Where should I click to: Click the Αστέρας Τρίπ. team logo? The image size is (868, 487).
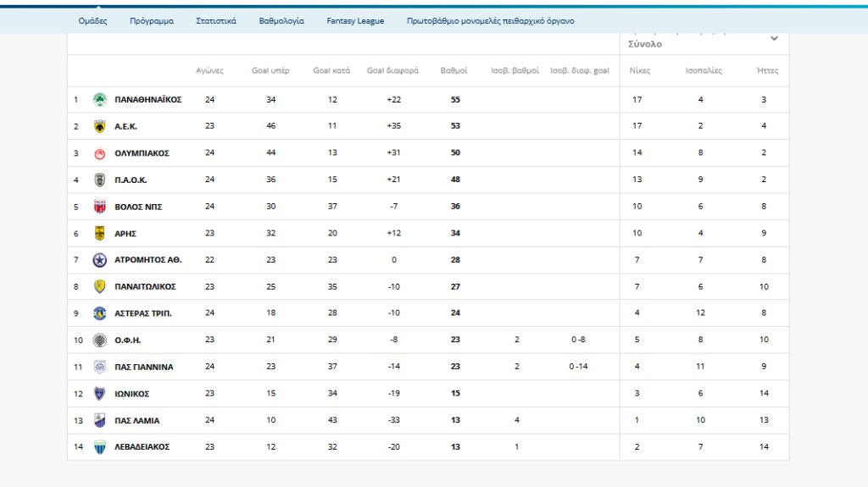click(99, 313)
